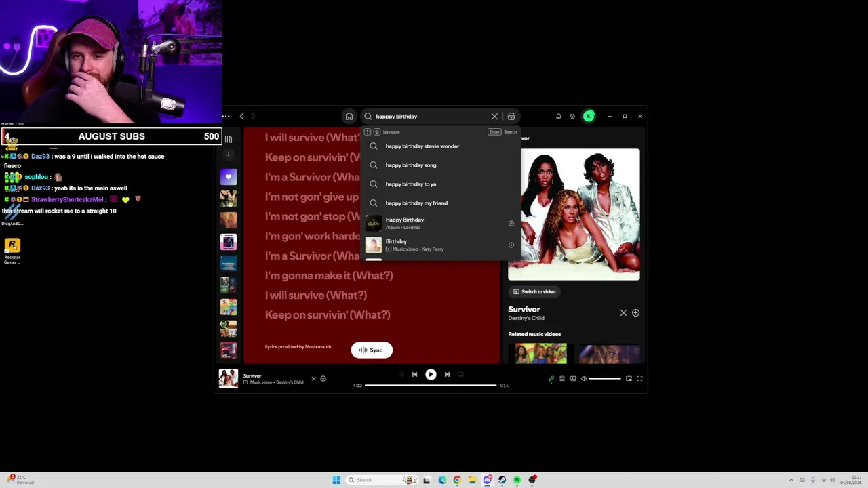This screenshot has height=488, width=868.
Task: Remove track with X in player bar
Action: click(x=313, y=379)
